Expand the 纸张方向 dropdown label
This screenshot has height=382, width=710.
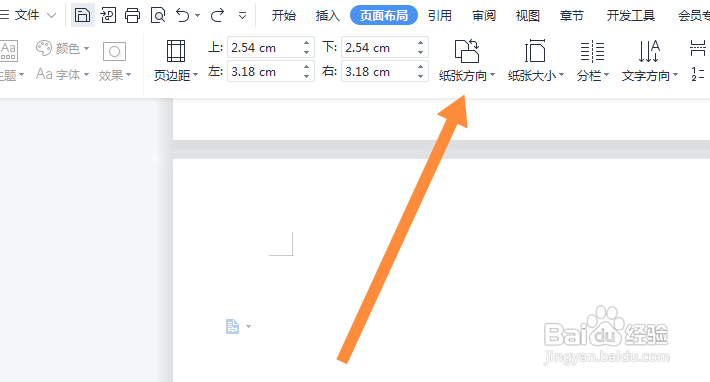click(467, 75)
